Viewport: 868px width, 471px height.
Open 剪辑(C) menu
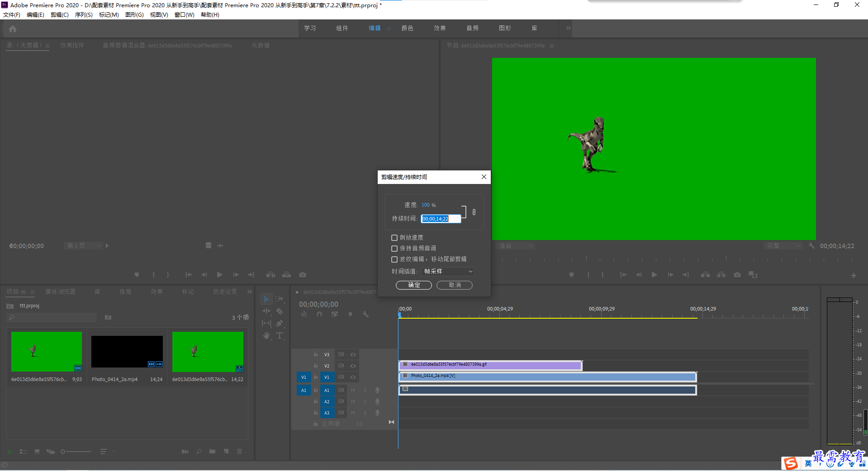click(60, 15)
